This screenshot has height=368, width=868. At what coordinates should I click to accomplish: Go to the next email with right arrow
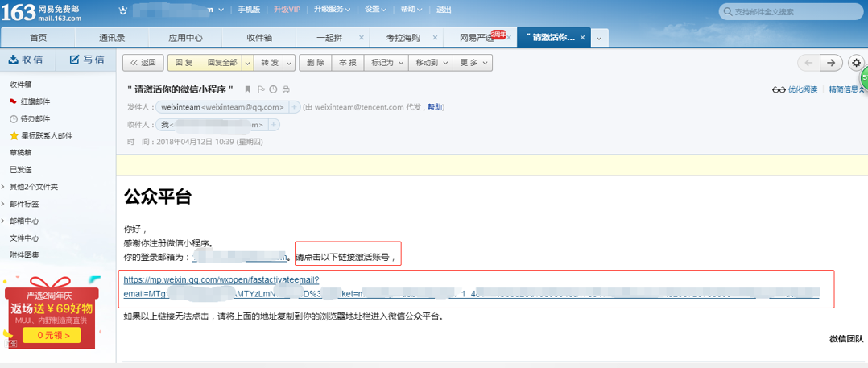[x=833, y=63]
